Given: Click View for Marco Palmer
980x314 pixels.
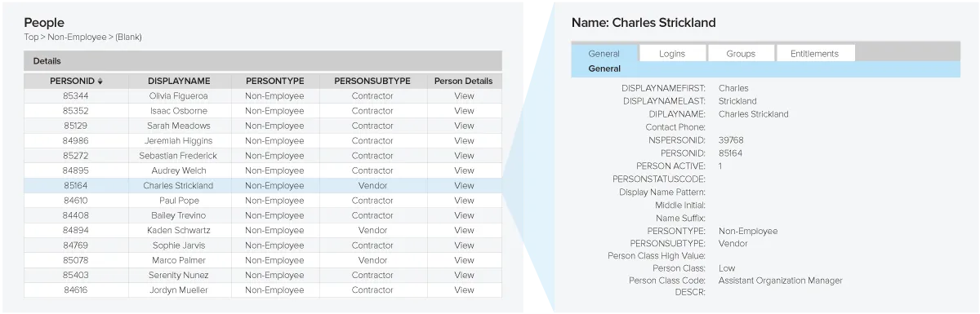Looking at the screenshot, I should (x=464, y=260).
